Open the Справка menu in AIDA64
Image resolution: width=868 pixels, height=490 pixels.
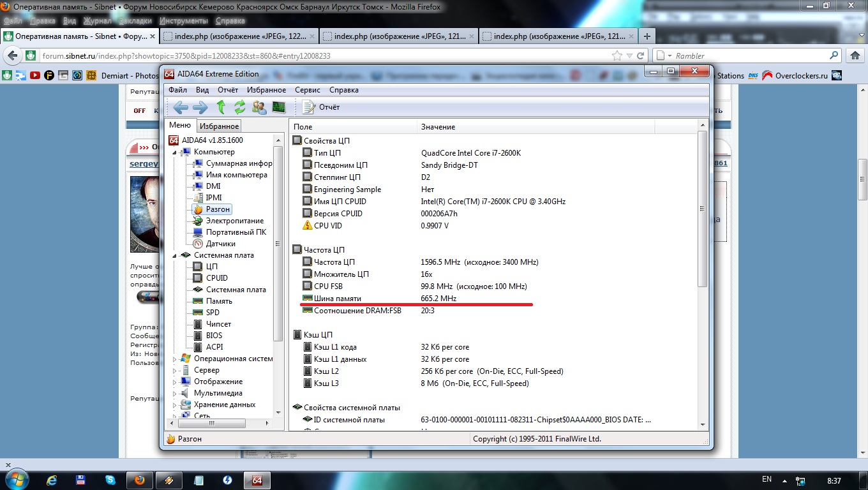(x=344, y=90)
